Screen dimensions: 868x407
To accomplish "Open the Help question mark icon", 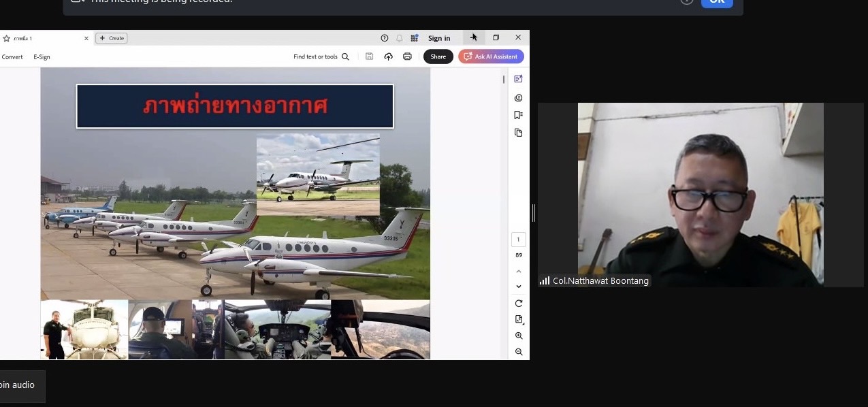I will pos(385,38).
